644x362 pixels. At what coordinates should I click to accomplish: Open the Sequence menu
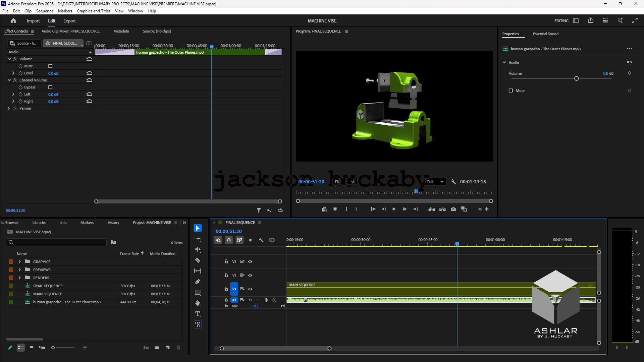coord(45,11)
